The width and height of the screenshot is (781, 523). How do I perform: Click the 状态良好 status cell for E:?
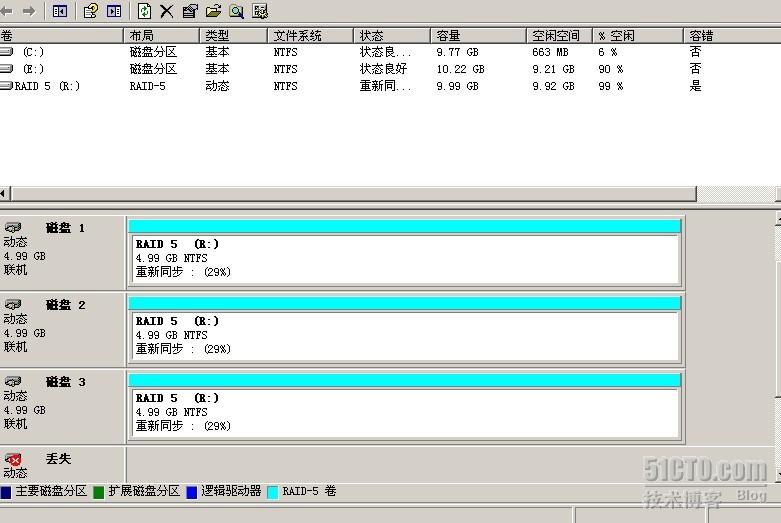384,69
